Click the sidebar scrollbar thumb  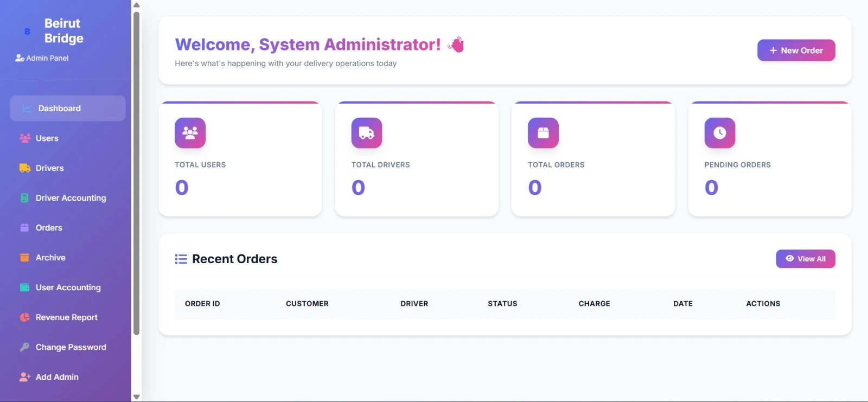click(x=137, y=174)
